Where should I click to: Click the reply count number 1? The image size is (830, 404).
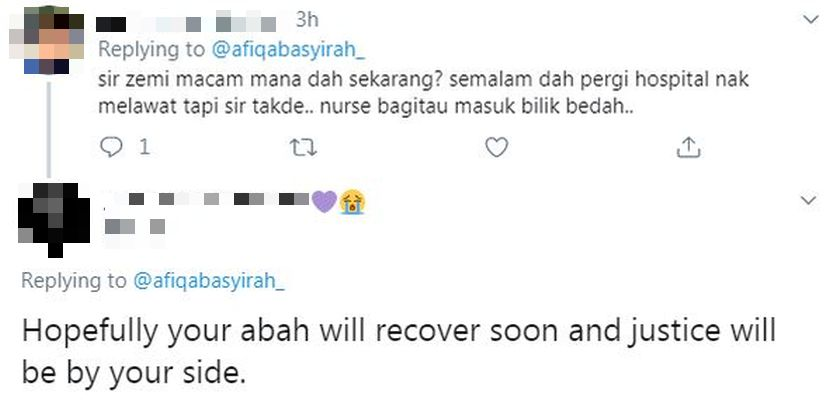[143, 148]
